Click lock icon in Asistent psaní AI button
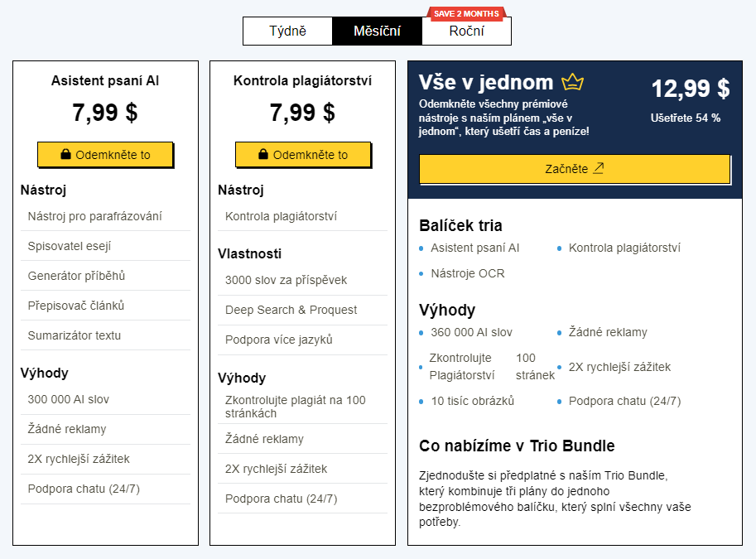756x559 pixels. coord(65,155)
